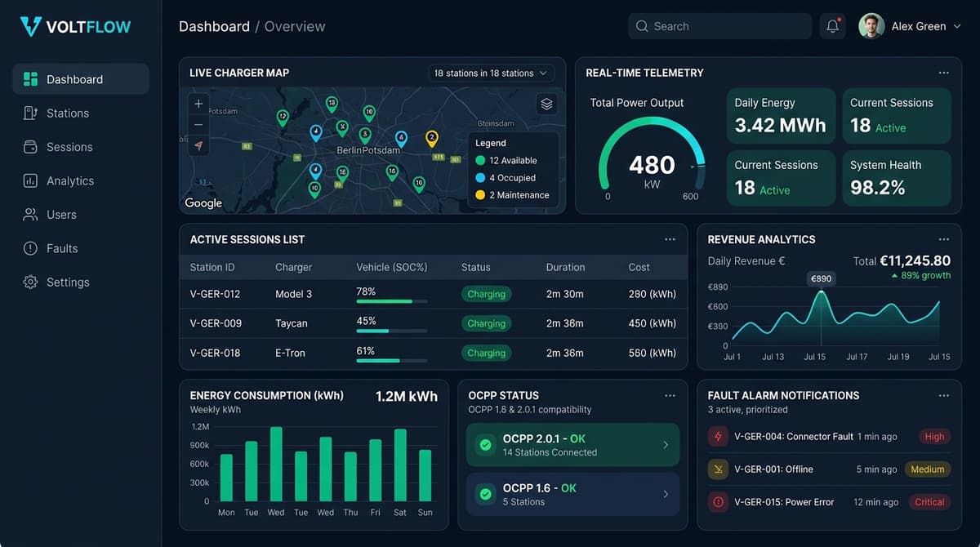This screenshot has height=547, width=980.
Task: Click the Dashboard grid icon in sidebar
Action: [30, 79]
